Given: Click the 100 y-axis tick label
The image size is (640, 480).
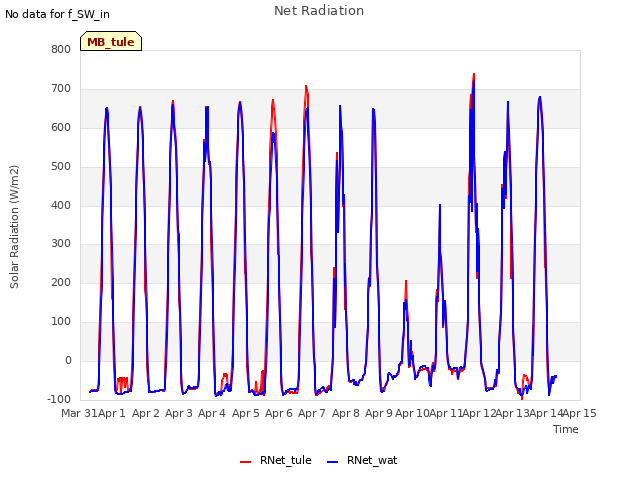Looking at the screenshot, I should (x=61, y=322).
